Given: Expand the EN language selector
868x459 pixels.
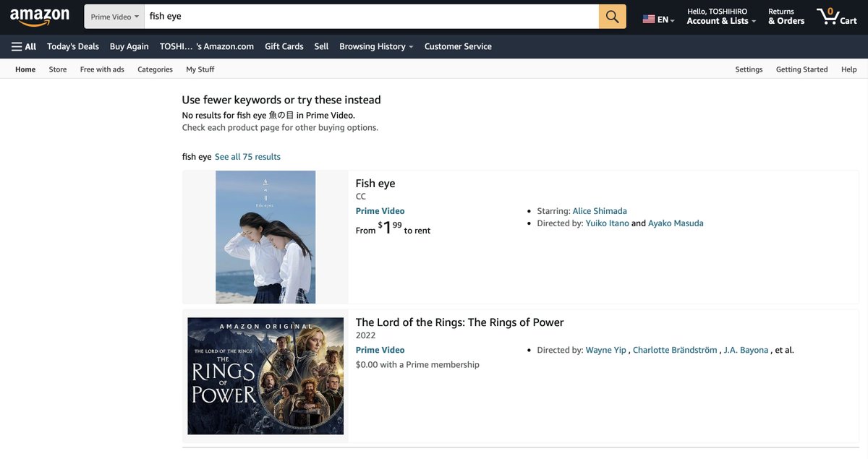Looking at the screenshot, I should (x=665, y=20).
